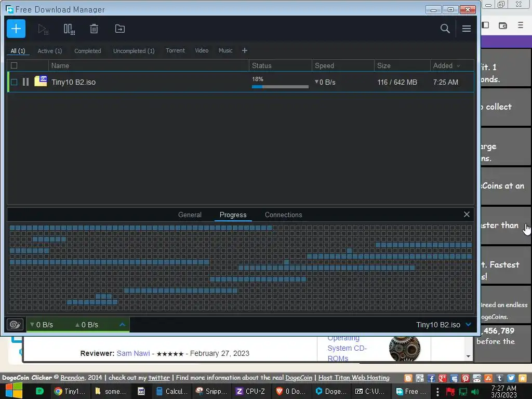
Task: Check the Tiny10 B2.iso row checkbox
Action: tap(14, 82)
